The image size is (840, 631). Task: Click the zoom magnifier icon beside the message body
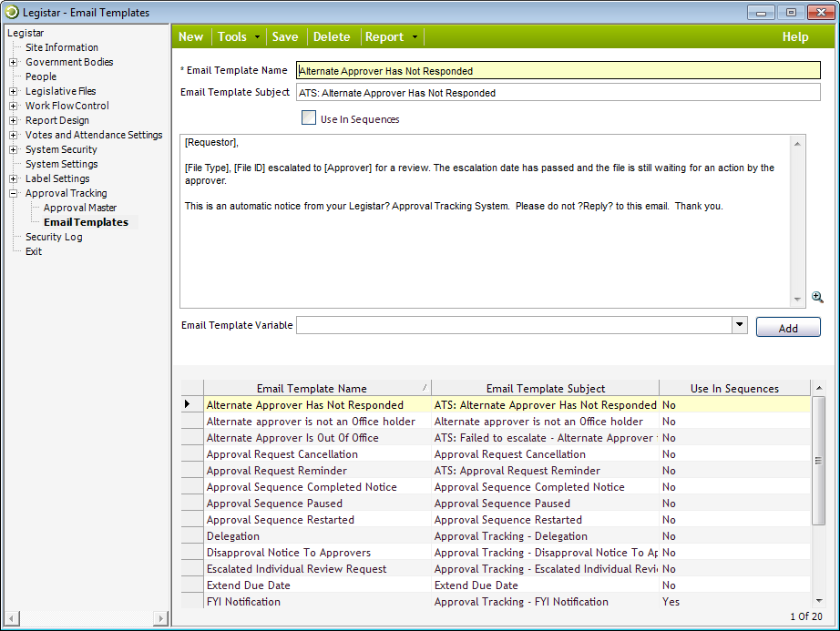point(817,297)
